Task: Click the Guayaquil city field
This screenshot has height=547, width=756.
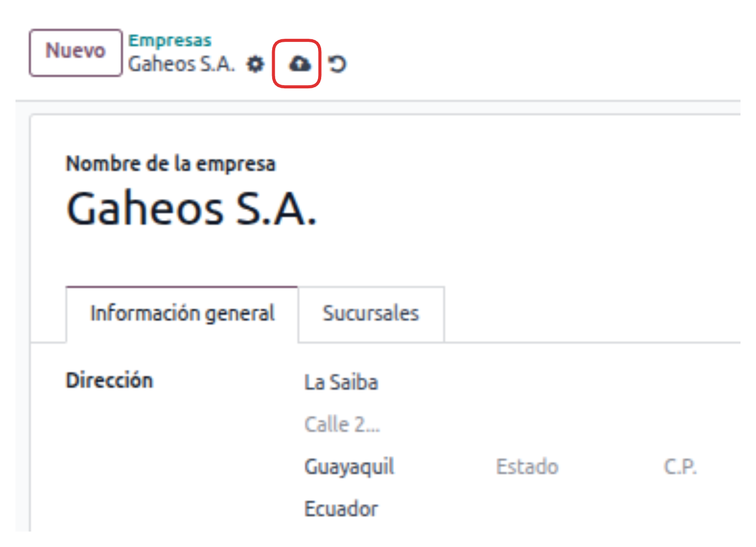Action: (349, 466)
